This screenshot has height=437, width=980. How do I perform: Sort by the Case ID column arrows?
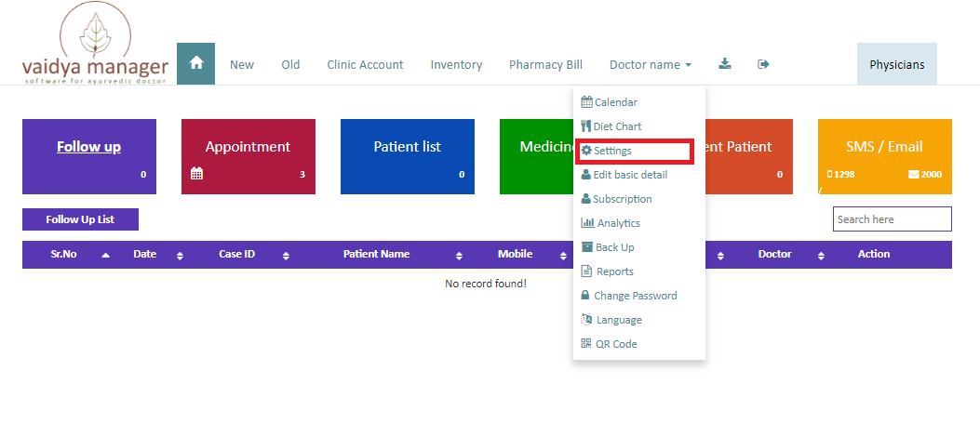(x=287, y=256)
